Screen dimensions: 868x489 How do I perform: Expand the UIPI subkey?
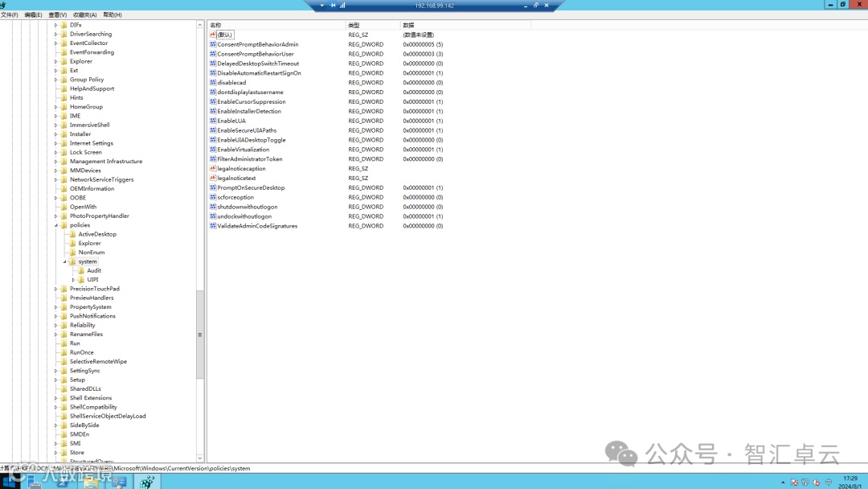pyautogui.click(x=73, y=280)
